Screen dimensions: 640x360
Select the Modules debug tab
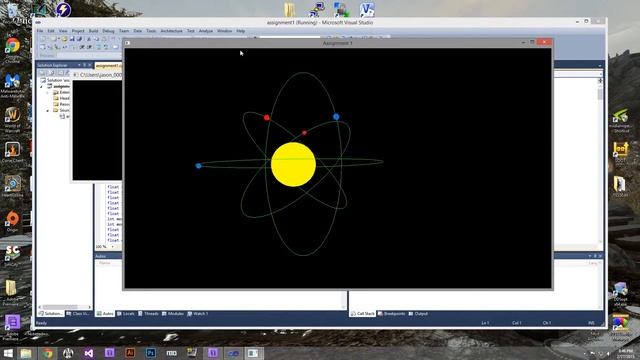point(173,313)
